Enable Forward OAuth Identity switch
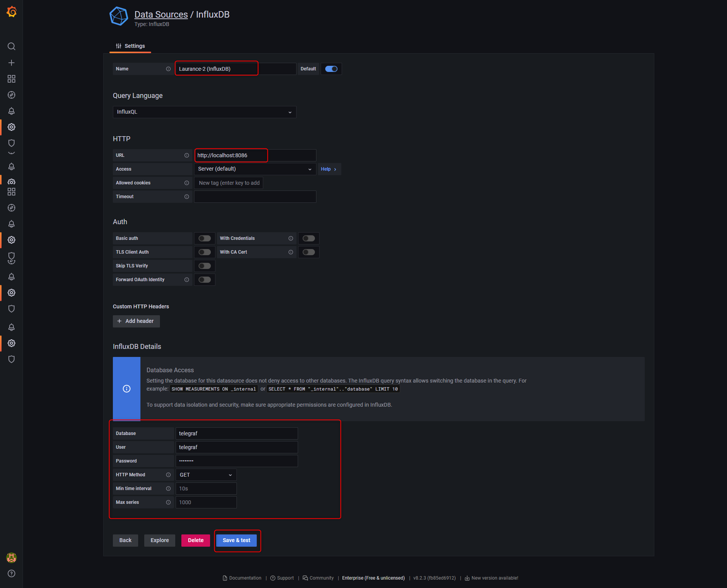This screenshot has width=727, height=588. coord(205,280)
